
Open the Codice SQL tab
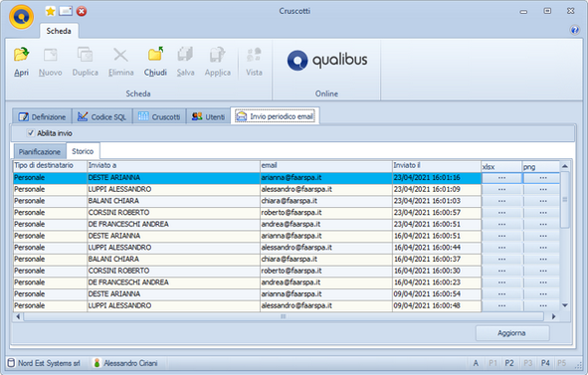tap(102, 116)
